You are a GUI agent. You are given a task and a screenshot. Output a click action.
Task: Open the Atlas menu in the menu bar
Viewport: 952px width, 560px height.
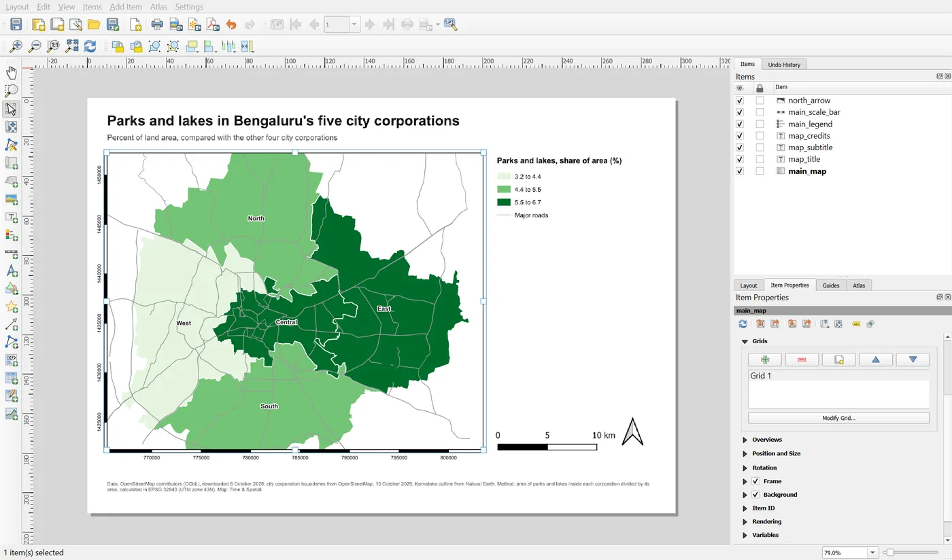coord(158,7)
